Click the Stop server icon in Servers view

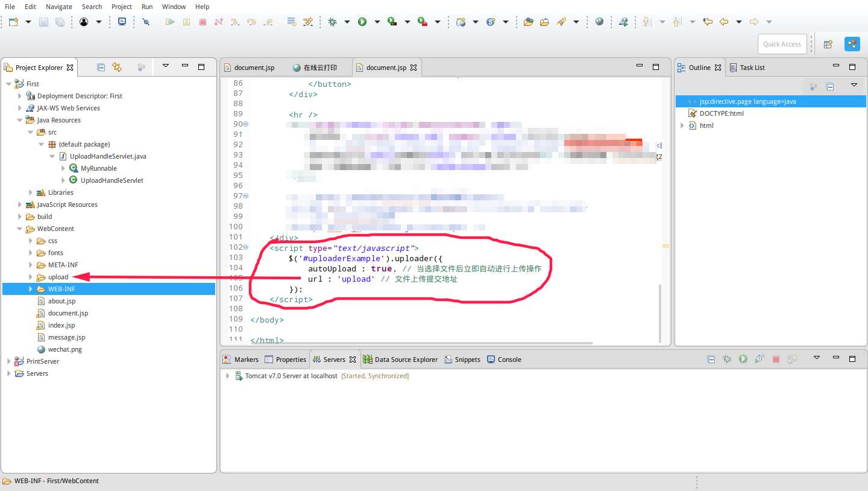(x=776, y=360)
